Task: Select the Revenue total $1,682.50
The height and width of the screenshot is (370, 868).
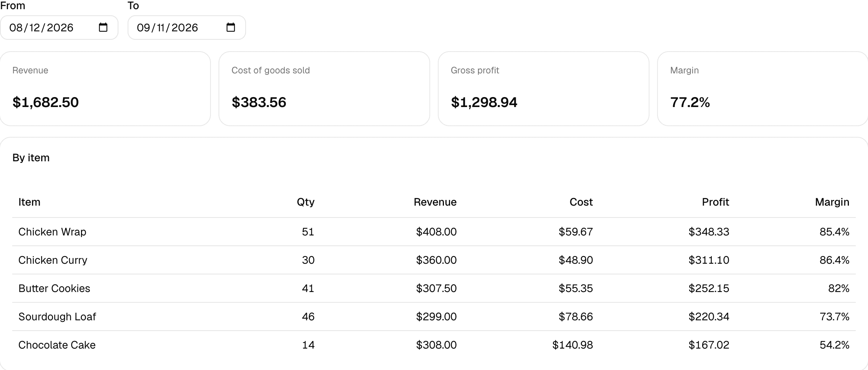Action: pyautogui.click(x=45, y=102)
